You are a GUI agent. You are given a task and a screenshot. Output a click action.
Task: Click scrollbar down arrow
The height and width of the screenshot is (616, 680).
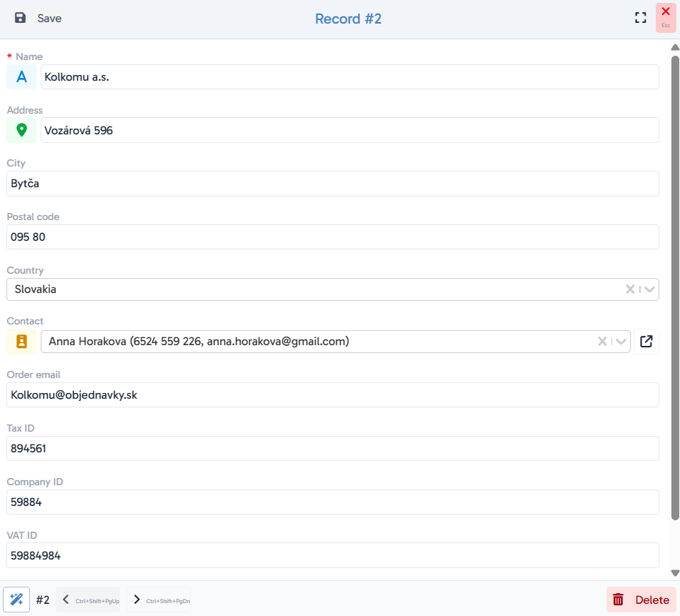pyautogui.click(x=675, y=573)
